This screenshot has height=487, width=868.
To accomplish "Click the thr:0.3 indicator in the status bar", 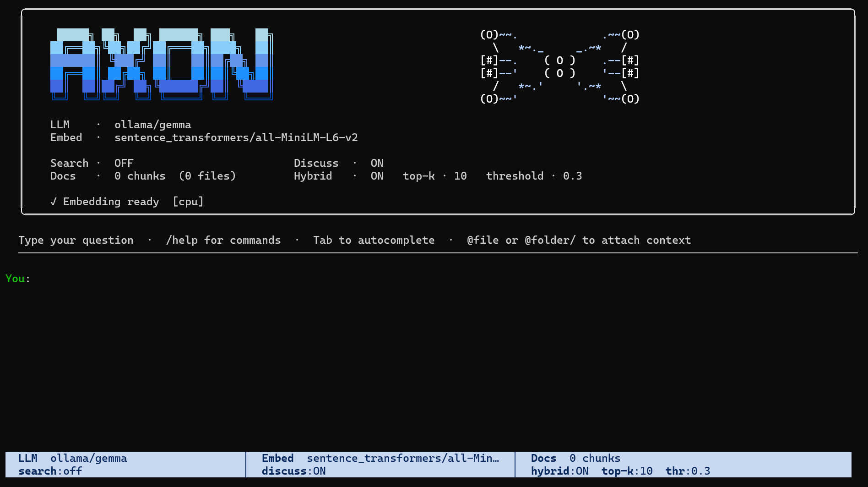I will coord(688,471).
